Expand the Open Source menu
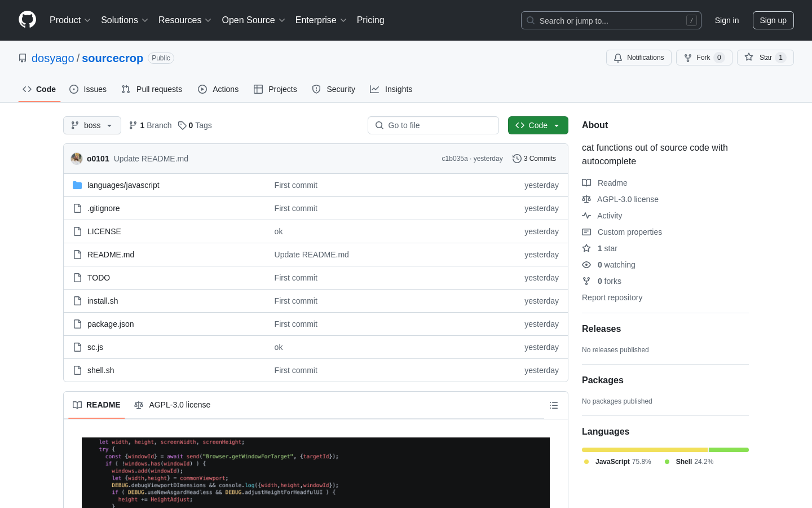 254,20
